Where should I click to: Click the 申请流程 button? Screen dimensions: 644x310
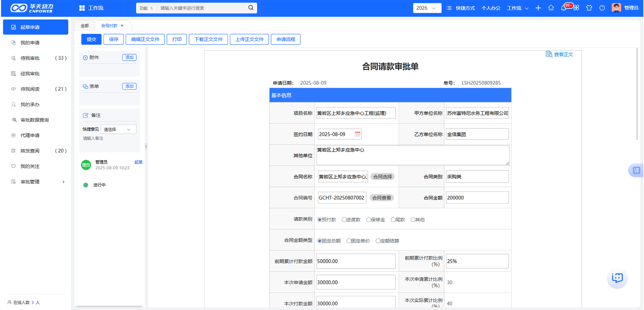286,39
